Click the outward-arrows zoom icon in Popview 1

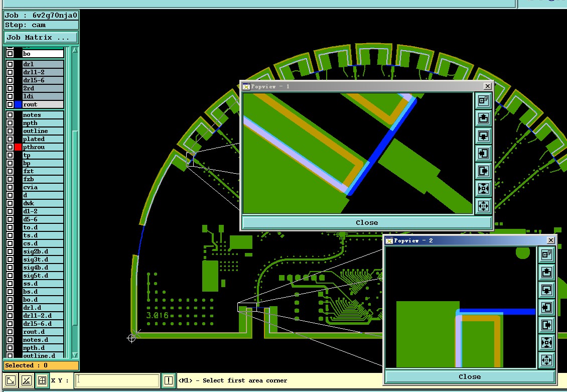(484, 206)
